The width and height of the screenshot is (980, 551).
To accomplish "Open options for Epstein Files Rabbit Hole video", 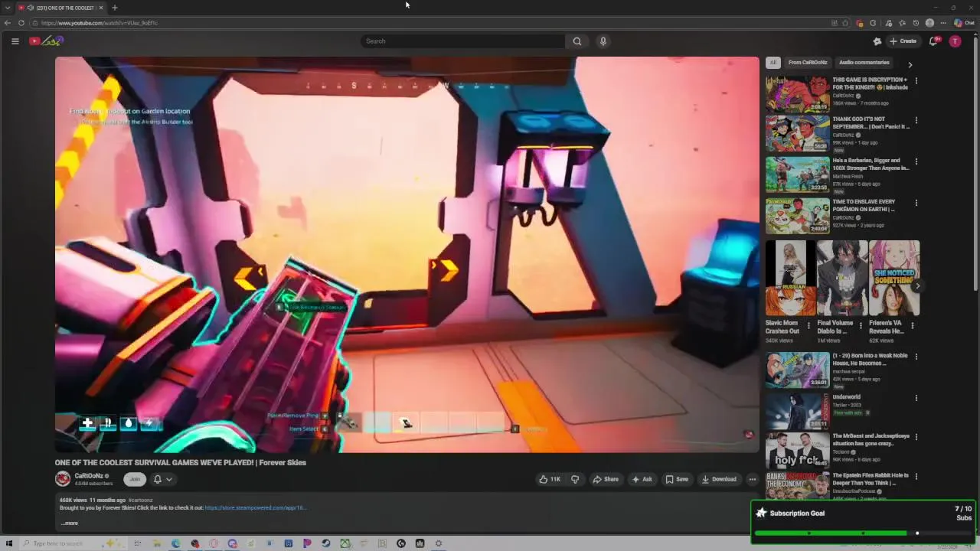I will 916,476.
